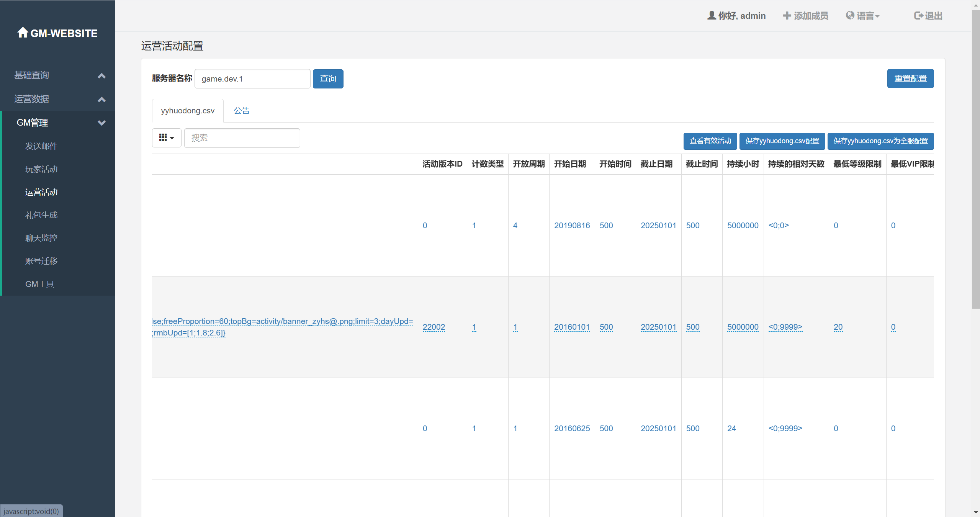Click the 查询 button
The height and width of the screenshot is (517, 980).
[328, 79]
